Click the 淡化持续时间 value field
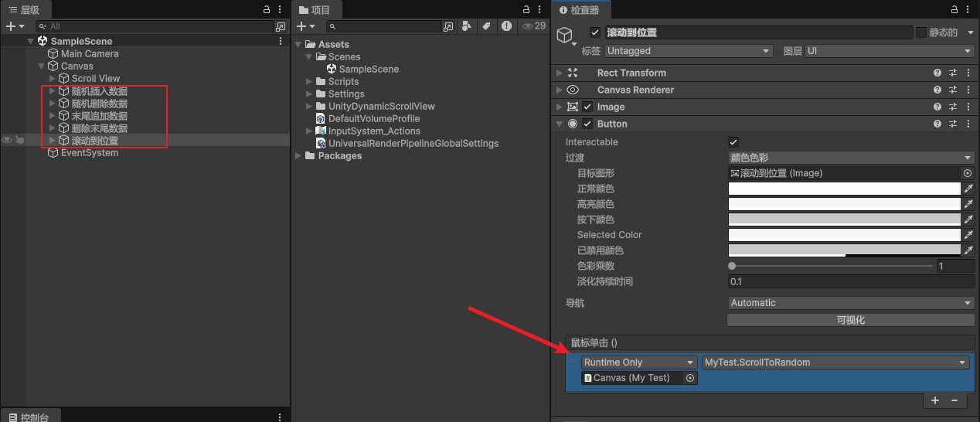 pyautogui.click(x=851, y=281)
